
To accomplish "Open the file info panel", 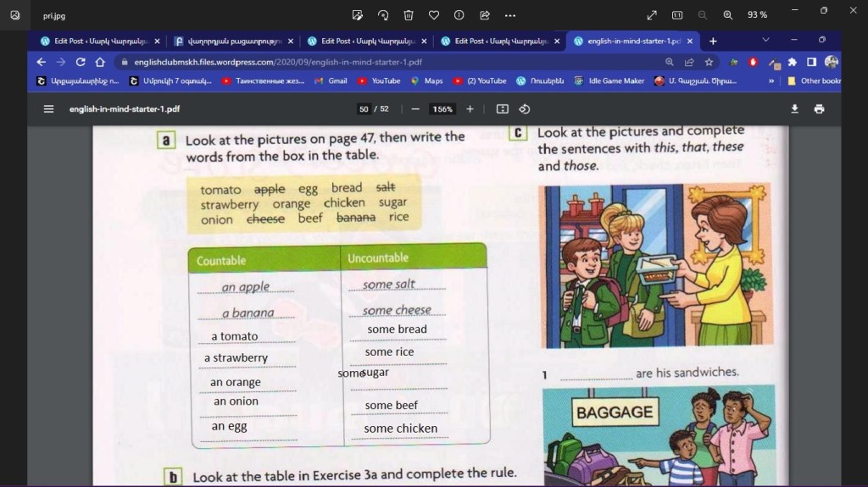I will click(459, 14).
